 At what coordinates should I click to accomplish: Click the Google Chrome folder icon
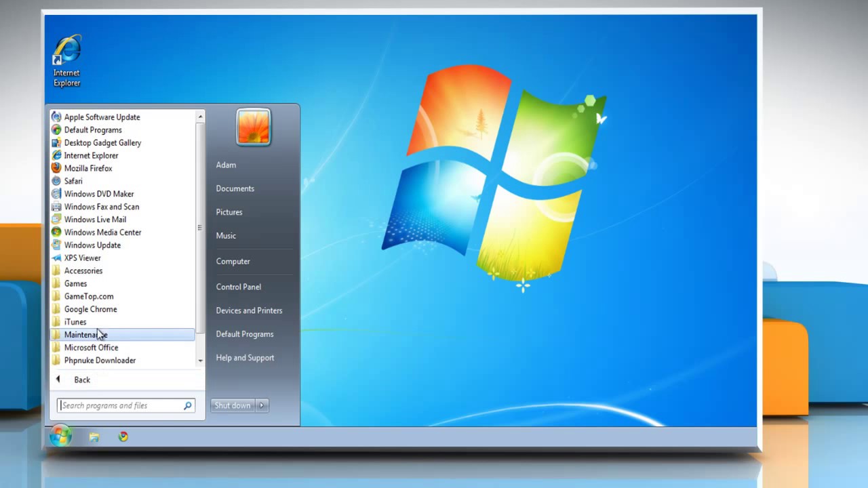[x=56, y=310]
